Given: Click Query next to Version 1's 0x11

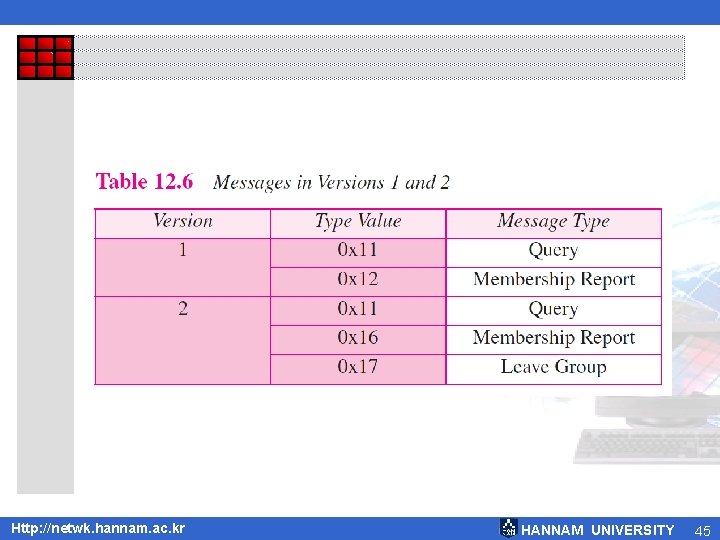Looking at the screenshot, I should [553, 253].
